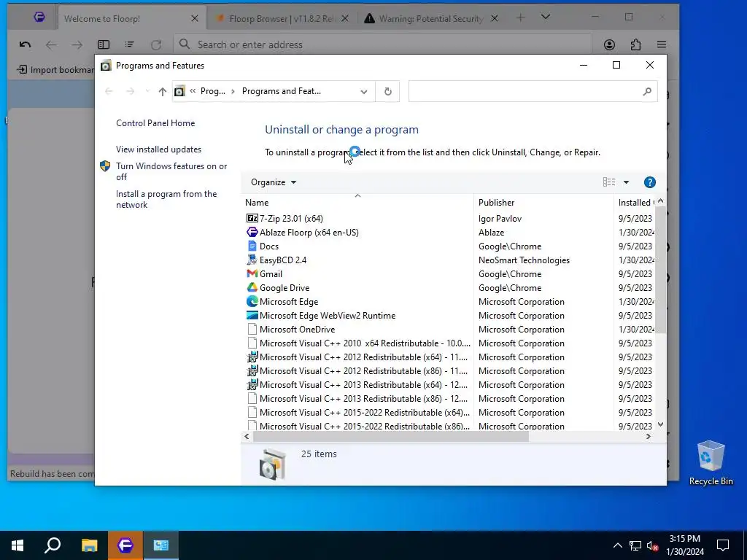Click the horizontal scrollbar right arrow

tap(648, 437)
